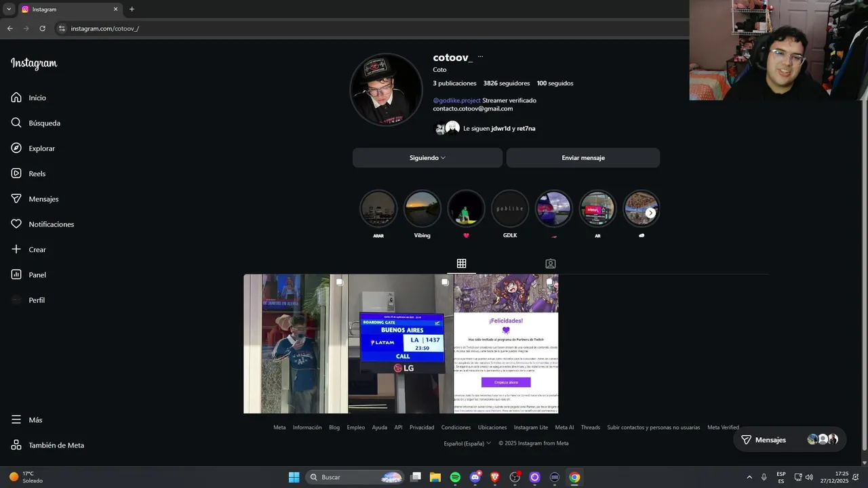The image size is (868, 488).
Task: Open the Panel dashboard
Action: tap(28, 274)
